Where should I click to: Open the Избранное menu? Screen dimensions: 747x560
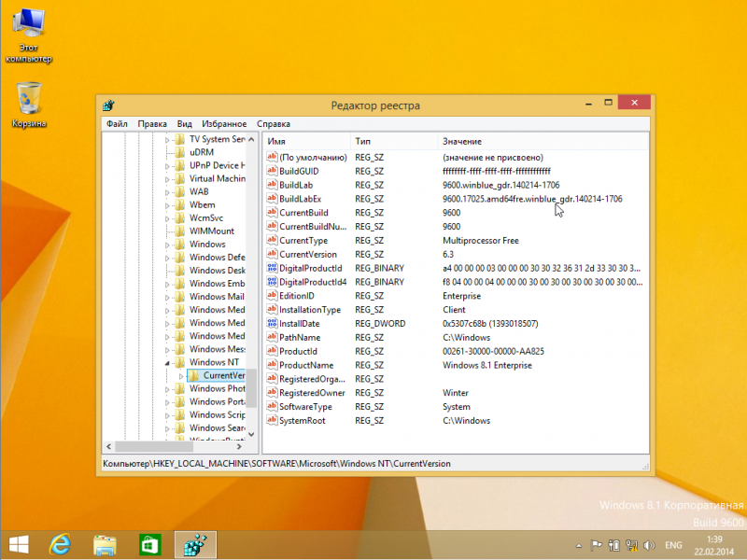(224, 124)
